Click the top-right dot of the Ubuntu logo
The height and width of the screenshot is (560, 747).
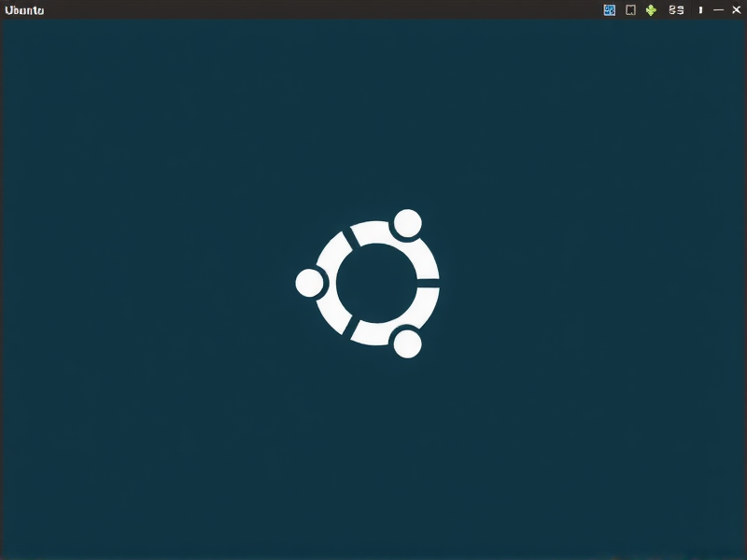(x=407, y=224)
